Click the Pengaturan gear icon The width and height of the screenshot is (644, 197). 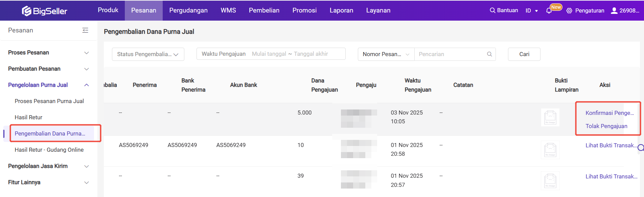click(569, 11)
